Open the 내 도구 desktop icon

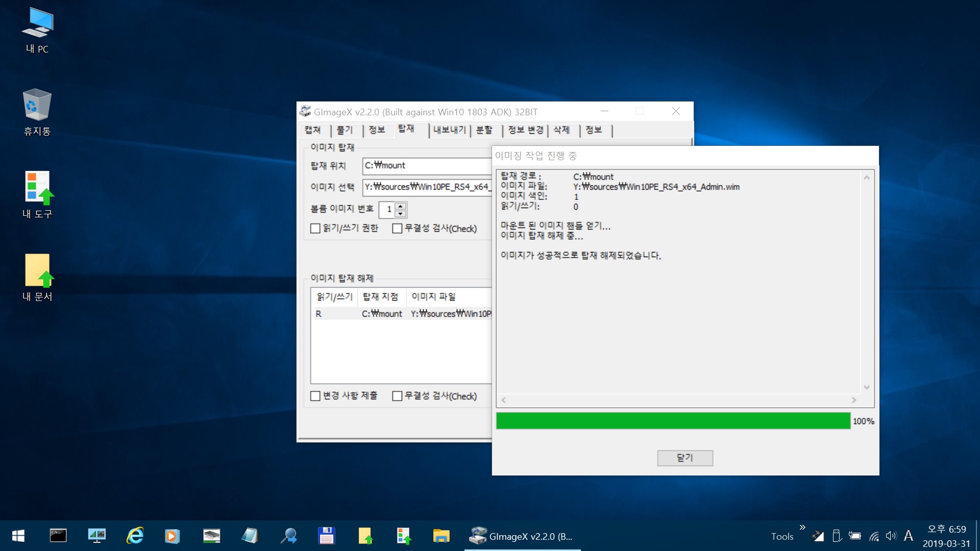[37, 195]
